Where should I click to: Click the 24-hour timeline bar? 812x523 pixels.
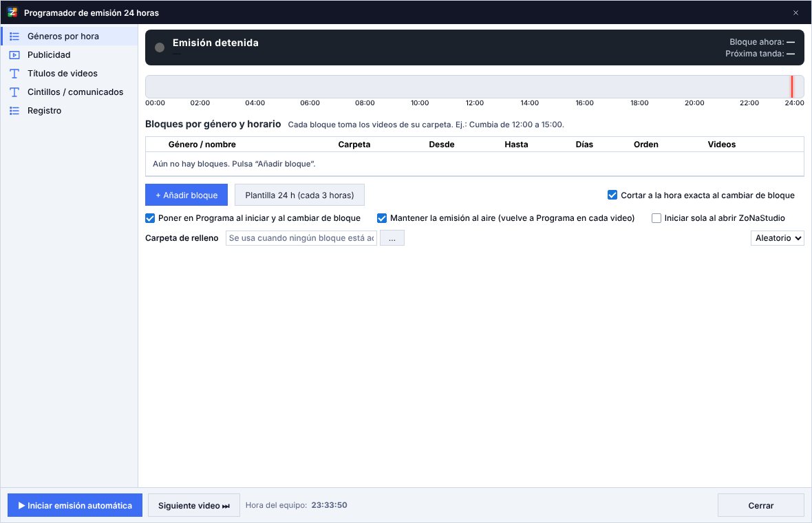pyautogui.click(x=474, y=87)
